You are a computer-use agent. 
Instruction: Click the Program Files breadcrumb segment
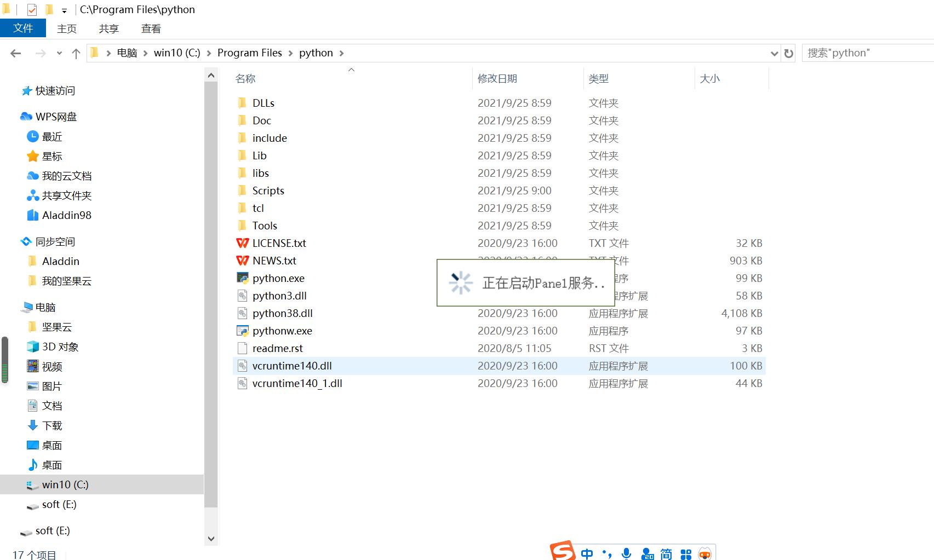click(250, 53)
